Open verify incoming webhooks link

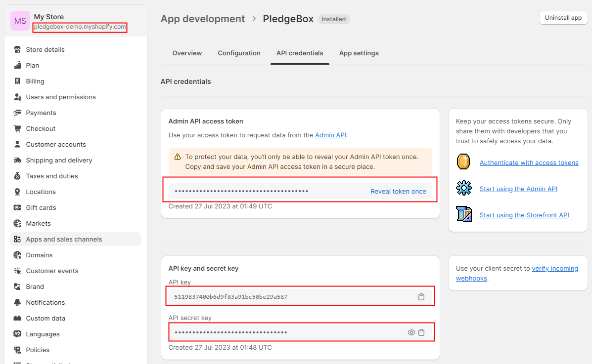pyautogui.click(x=517, y=273)
